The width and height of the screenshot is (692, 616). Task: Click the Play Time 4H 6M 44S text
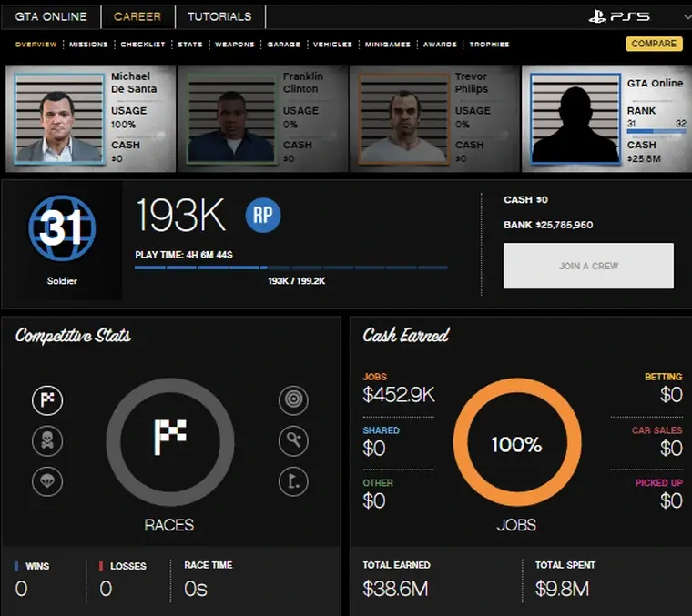[x=184, y=255]
